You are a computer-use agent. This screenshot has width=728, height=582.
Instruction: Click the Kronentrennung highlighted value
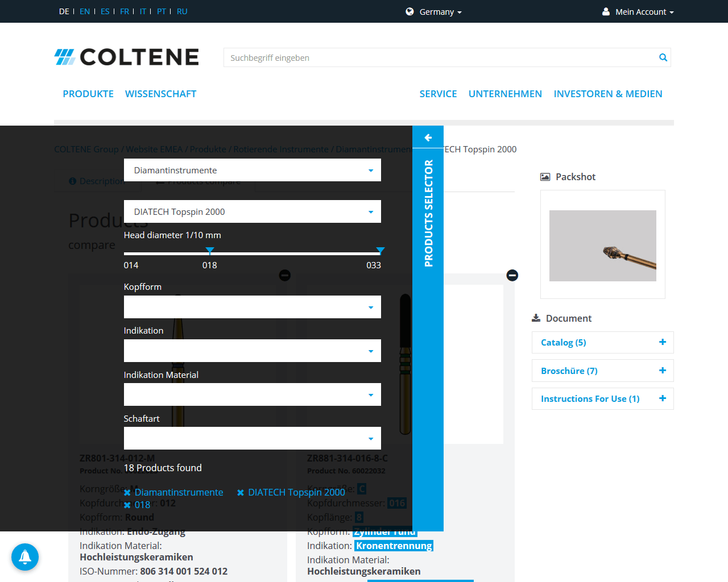(394, 546)
